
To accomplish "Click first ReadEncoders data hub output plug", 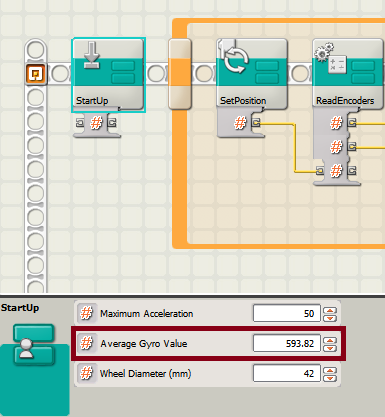I will tap(352, 123).
